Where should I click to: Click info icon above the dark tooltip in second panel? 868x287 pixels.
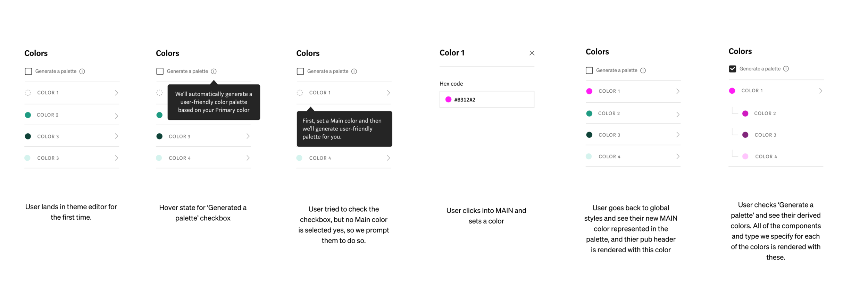(214, 71)
